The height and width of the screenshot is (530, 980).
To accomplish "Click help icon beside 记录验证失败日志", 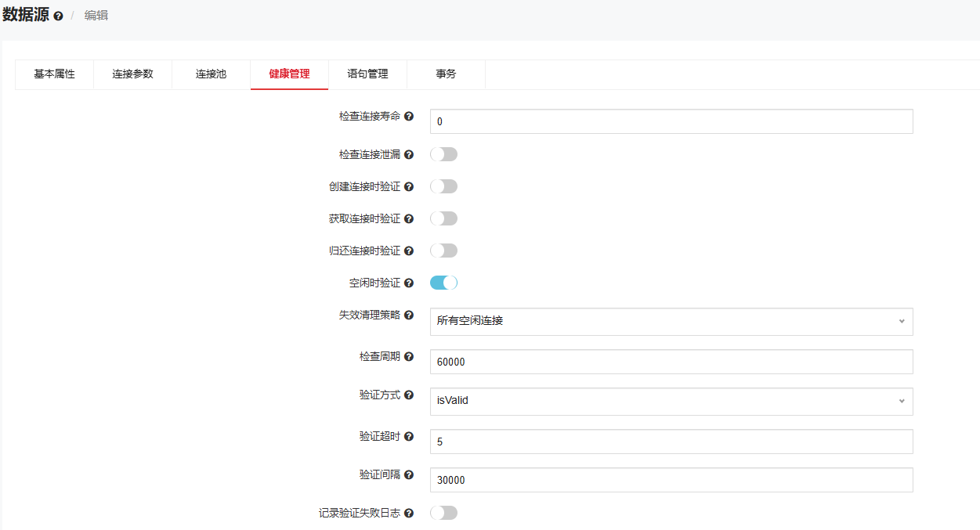I will (x=409, y=514).
